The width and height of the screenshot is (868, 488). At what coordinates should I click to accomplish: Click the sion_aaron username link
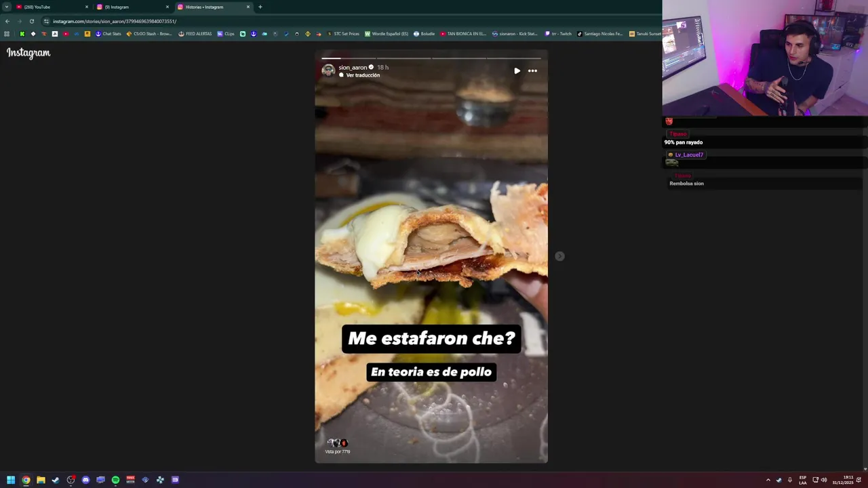(x=353, y=67)
